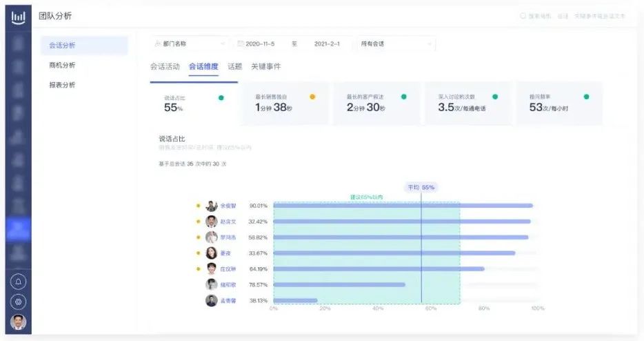Click green status dot on 2分钟30秒 card
This screenshot has height=341, width=644.
(404, 97)
